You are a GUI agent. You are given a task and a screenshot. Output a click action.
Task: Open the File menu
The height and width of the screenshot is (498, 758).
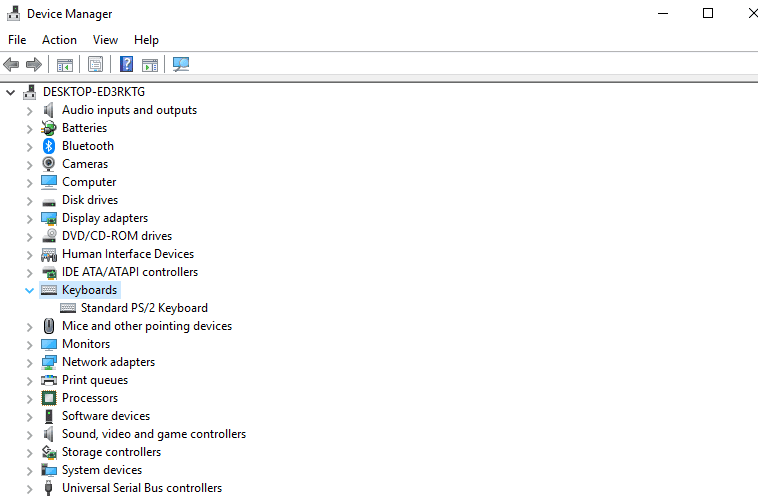point(17,40)
